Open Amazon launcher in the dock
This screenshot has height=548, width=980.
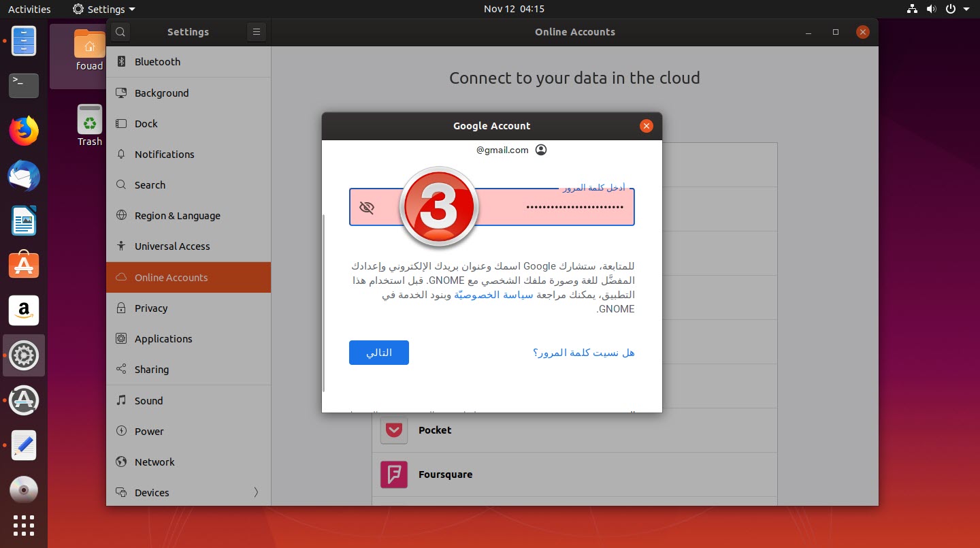[x=24, y=310]
